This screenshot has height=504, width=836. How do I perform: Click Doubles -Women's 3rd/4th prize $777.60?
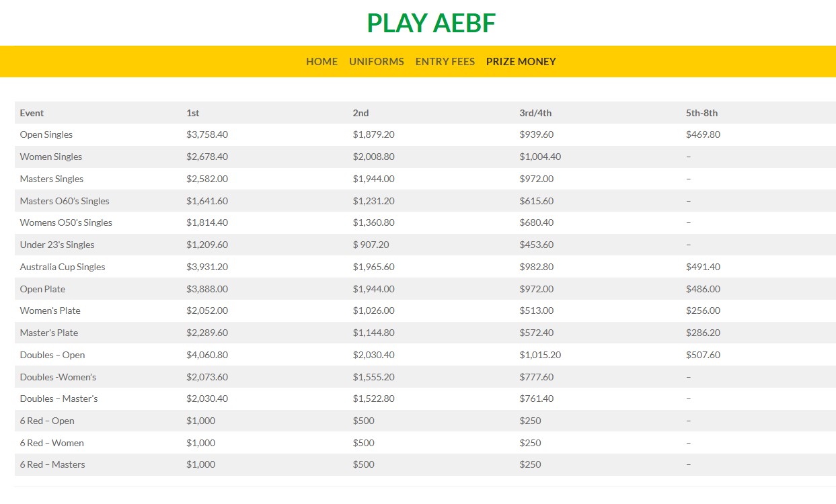[x=537, y=377]
